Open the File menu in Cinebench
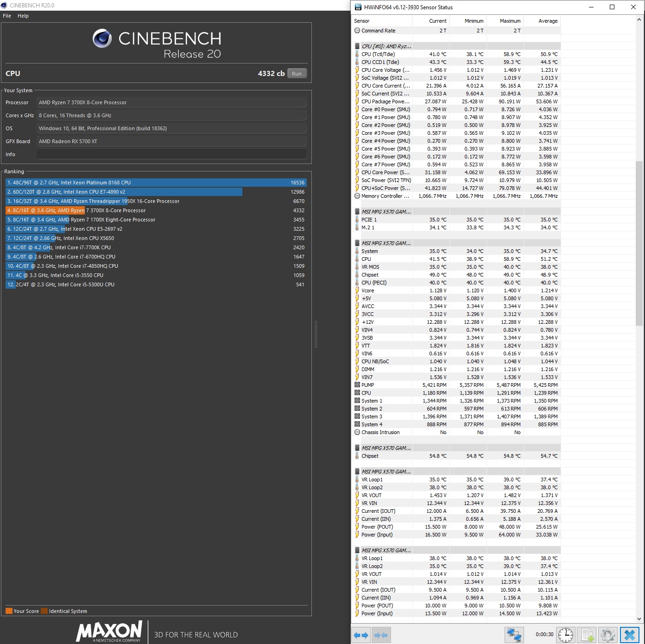The height and width of the screenshot is (644, 645). coord(7,16)
